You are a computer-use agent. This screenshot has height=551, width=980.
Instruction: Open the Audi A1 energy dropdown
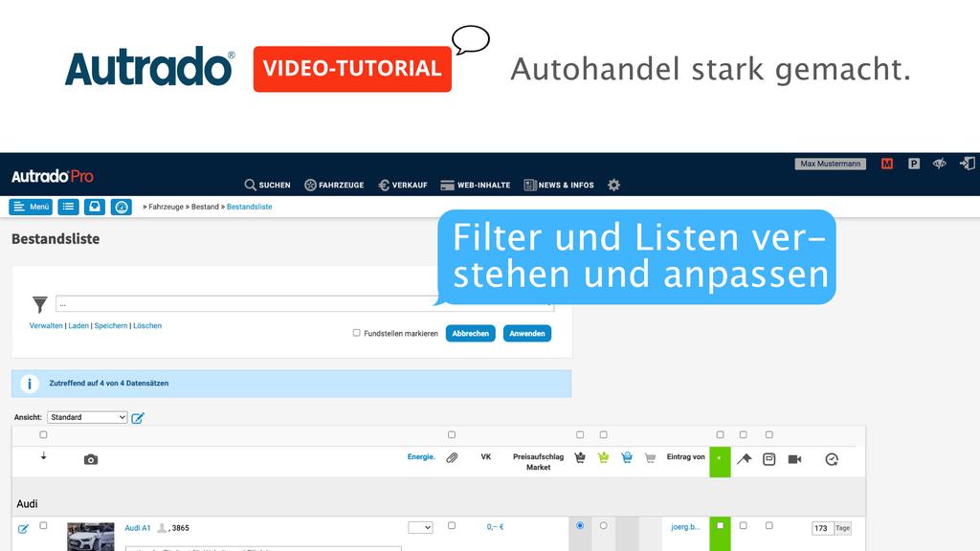[x=421, y=528]
